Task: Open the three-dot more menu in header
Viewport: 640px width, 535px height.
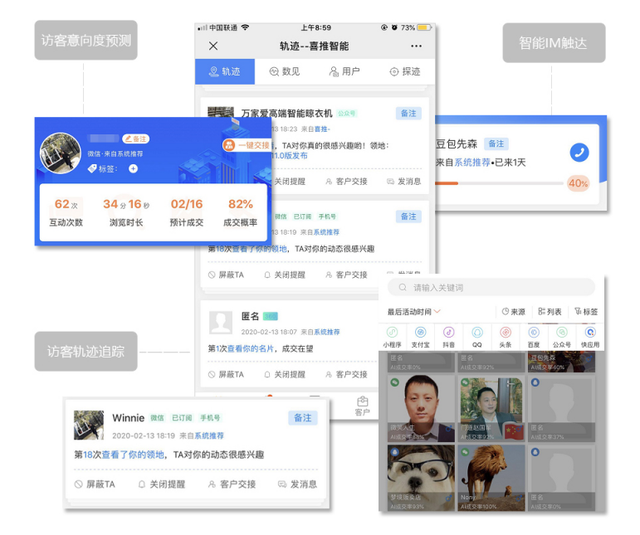Action: tap(416, 46)
